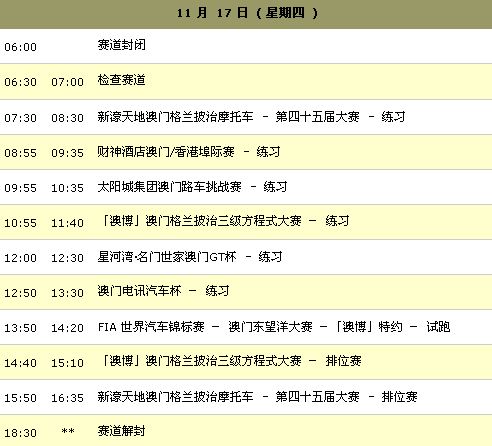Select the 07:00 end time

pos(67,82)
